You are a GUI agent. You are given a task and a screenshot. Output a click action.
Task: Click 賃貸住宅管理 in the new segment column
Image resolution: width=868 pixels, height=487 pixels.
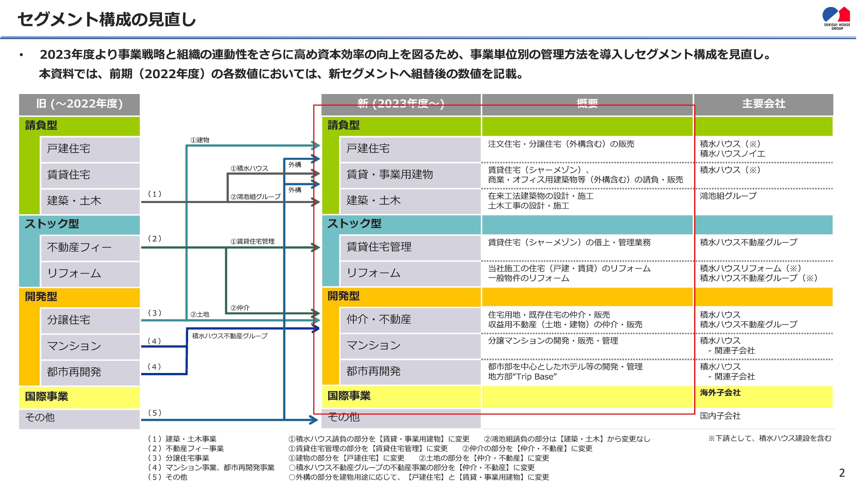410,248
